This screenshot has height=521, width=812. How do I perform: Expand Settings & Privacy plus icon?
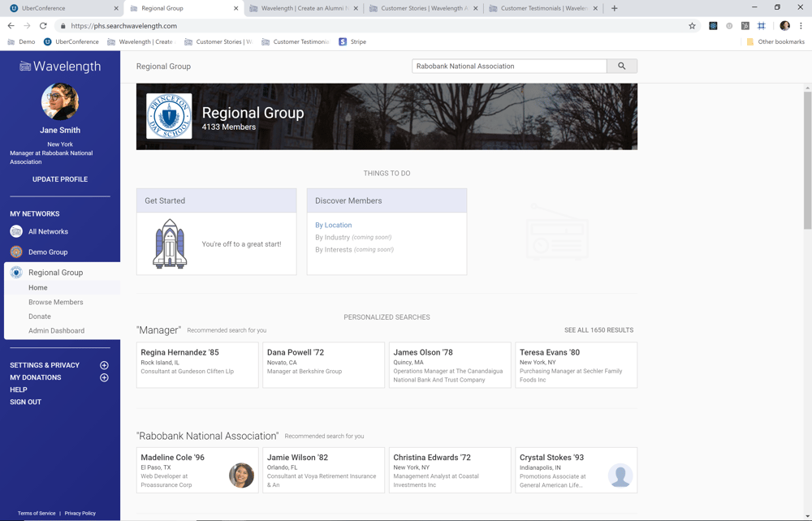pos(104,365)
